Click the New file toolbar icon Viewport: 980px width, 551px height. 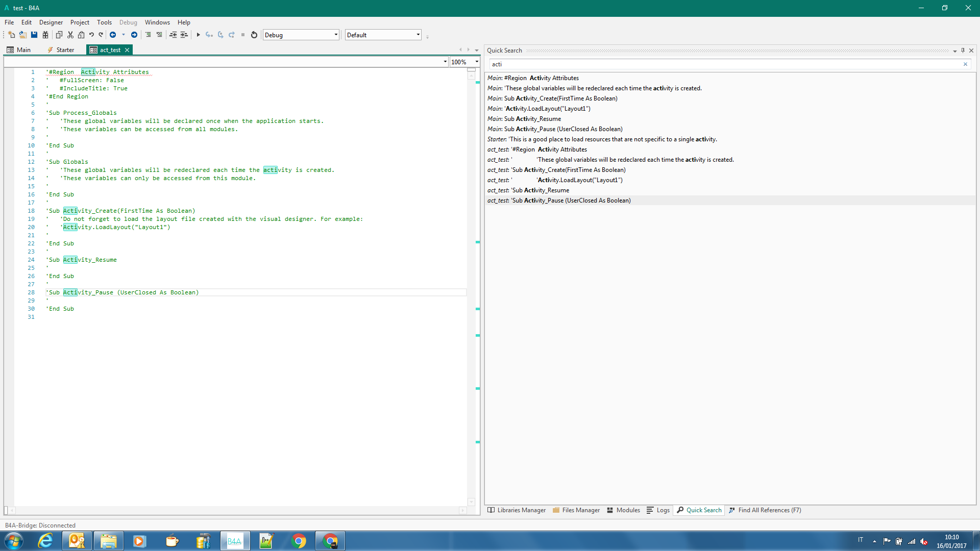(x=12, y=35)
